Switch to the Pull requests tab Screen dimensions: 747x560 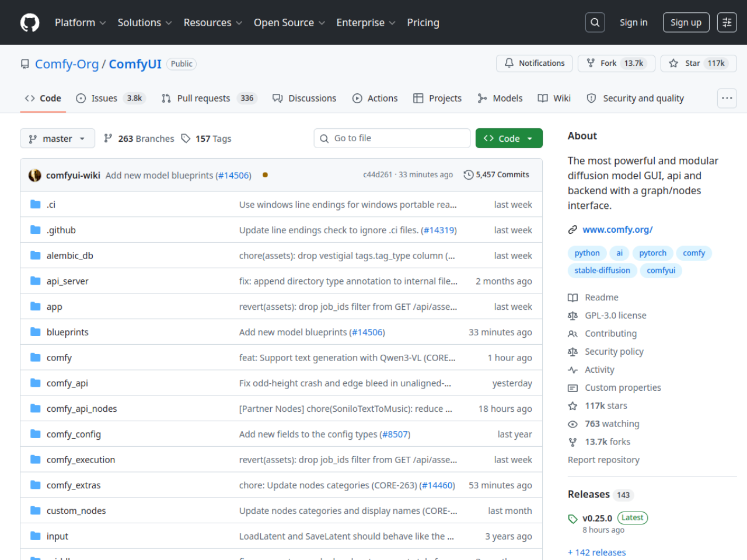pos(210,98)
